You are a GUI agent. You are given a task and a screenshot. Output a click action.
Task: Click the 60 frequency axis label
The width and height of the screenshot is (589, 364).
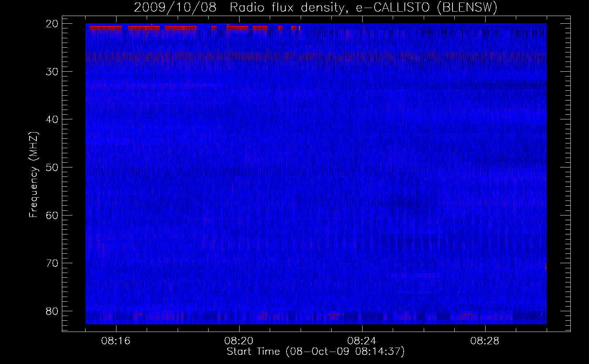click(52, 215)
